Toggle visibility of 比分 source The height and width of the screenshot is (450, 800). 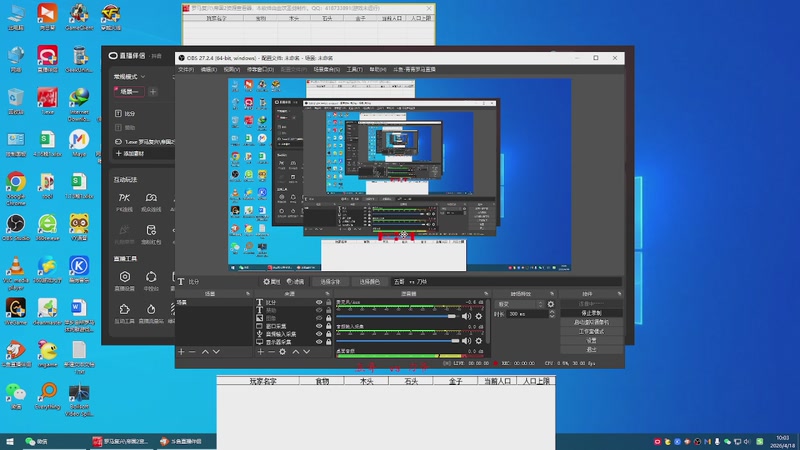pos(319,303)
